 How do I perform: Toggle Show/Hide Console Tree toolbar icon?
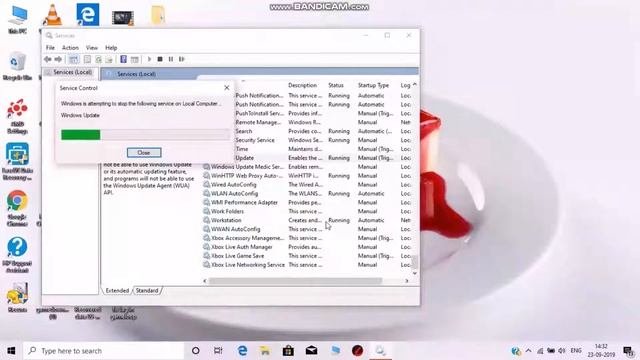(73, 59)
